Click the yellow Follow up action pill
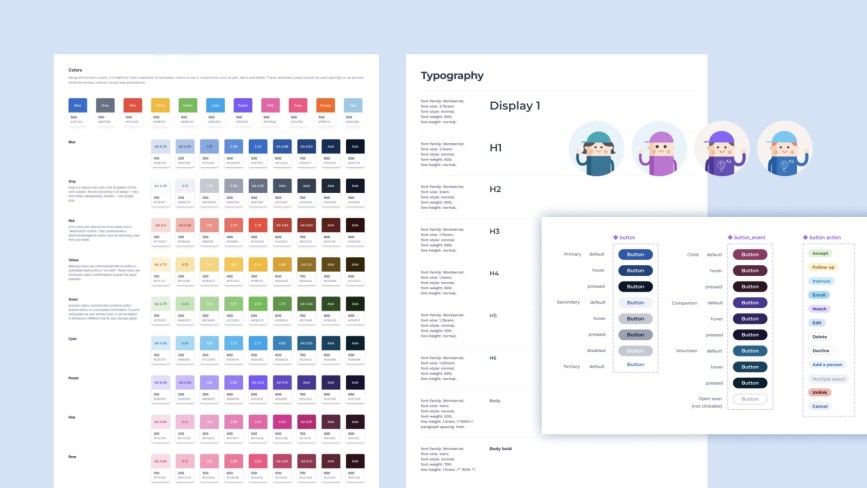The height and width of the screenshot is (488, 867). click(x=823, y=267)
